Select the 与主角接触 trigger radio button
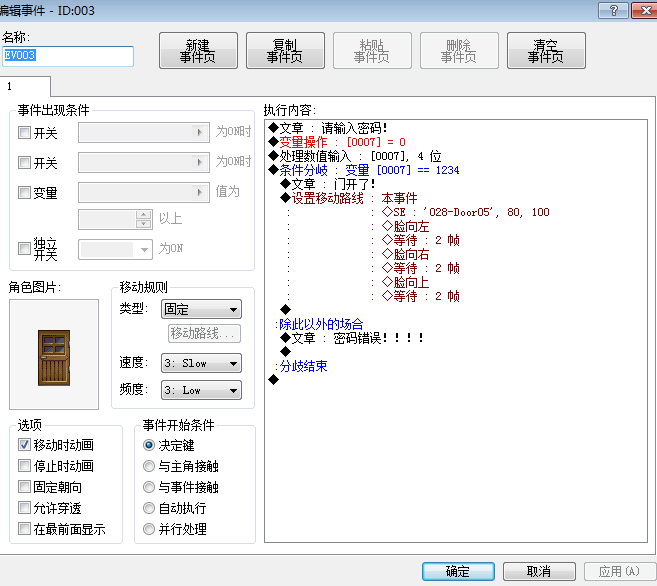The image size is (657, 586). (x=149, y=466)
